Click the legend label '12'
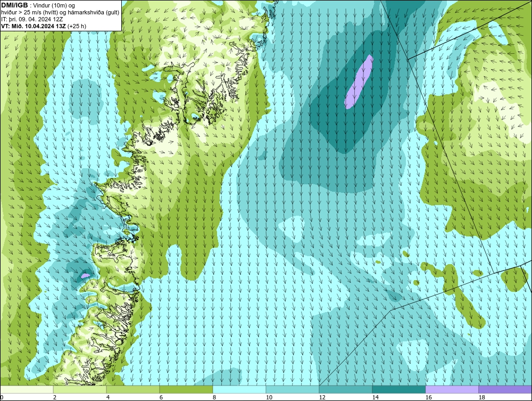Viewport: 532px width, 401px height. point(322,397)
